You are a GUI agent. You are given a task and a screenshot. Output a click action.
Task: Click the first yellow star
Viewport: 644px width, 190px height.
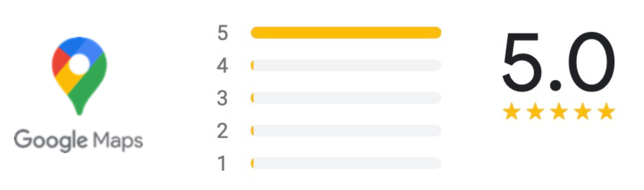point(512,111)
